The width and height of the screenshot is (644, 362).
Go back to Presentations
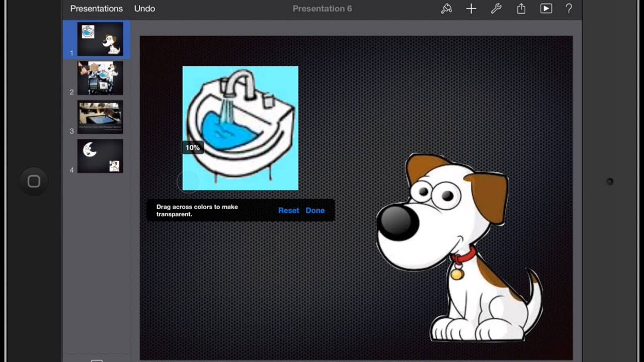[x=97, y=9]
